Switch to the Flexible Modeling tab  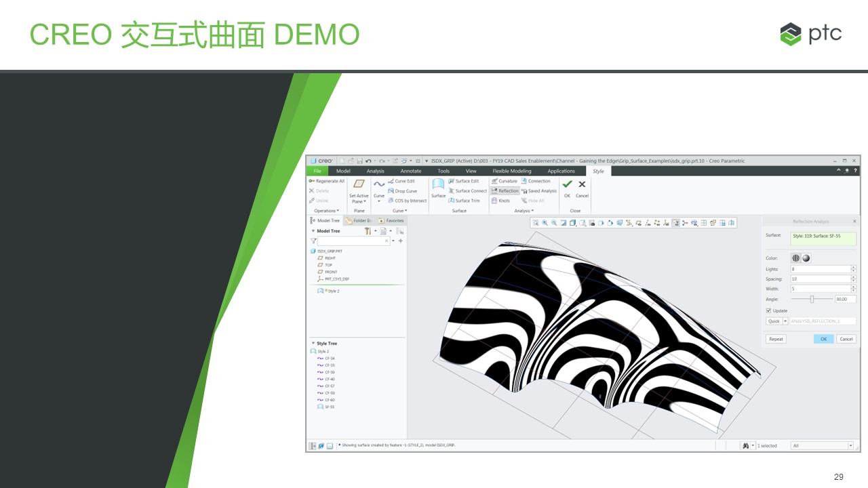click(x=512, y=171)
